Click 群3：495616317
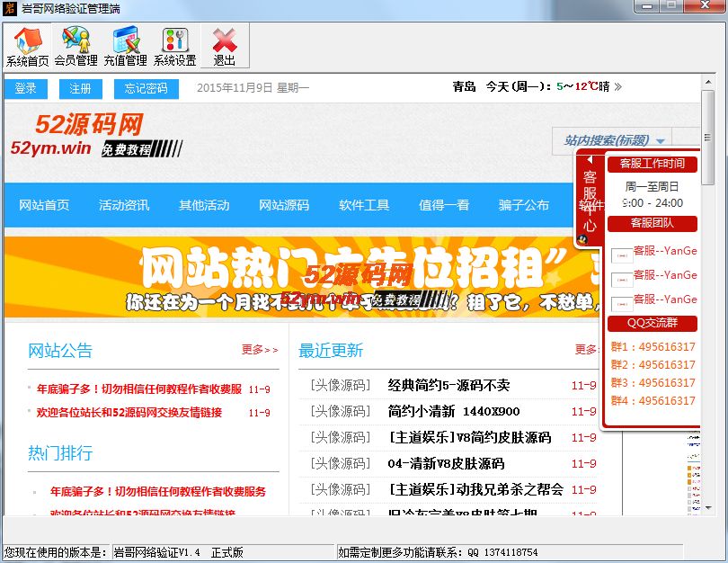 [x=653, y=383]
